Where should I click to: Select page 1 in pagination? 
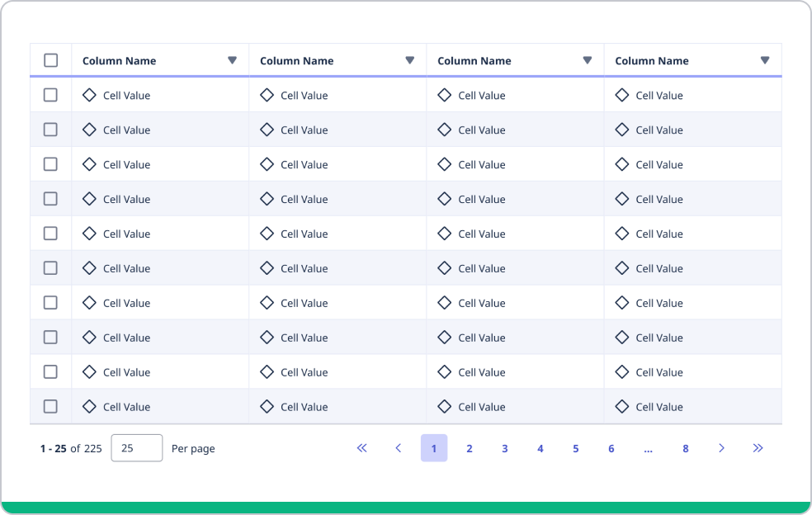click(434, 448)
